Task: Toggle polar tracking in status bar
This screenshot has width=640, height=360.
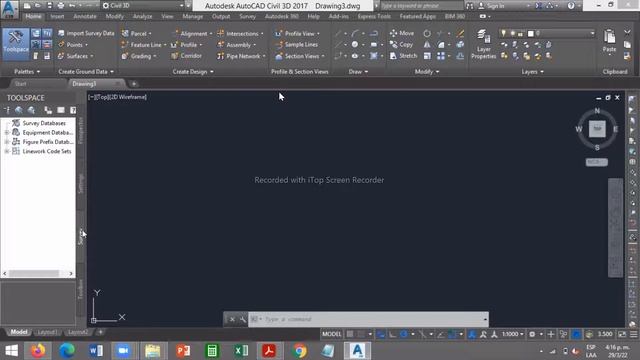Action: (x=404, y=334)
